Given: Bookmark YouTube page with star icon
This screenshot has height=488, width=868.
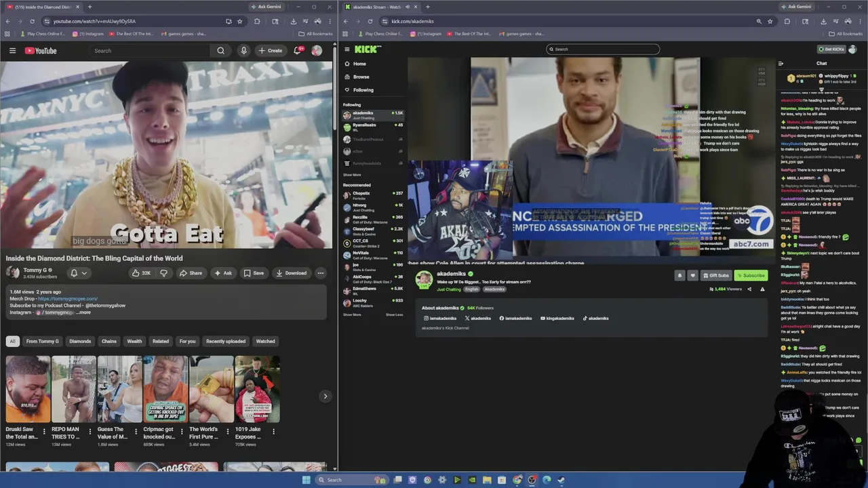Looking at the screenshot, I should click(x=239, y=21).
